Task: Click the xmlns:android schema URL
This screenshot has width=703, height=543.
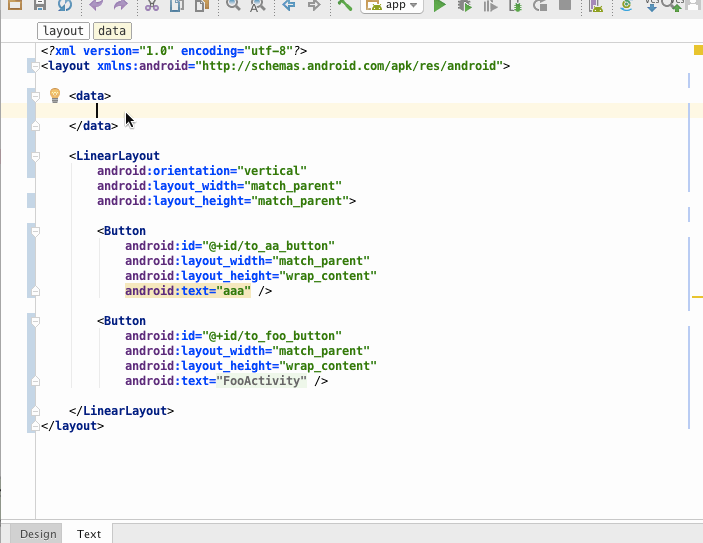Action: coord(349,66)
